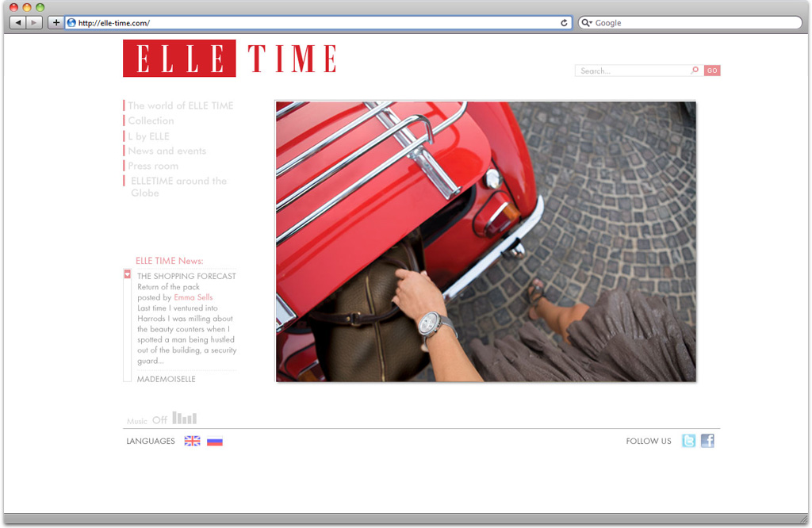Screen dimensions: 812x528
Task: Reload the page with the refresh icon
Action: coord(563,22)
